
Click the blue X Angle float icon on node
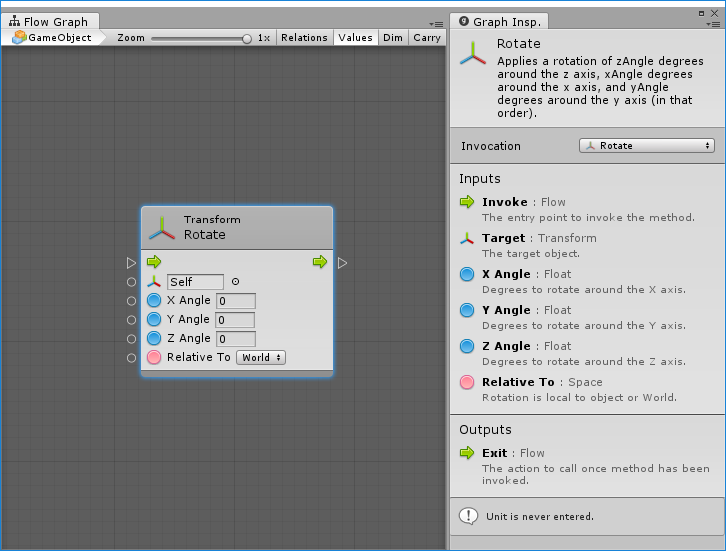pyautogui.click(x=154, y=300)
